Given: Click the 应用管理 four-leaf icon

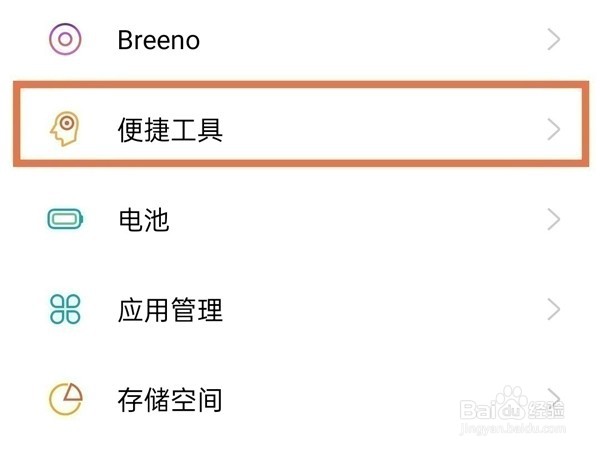Looking at the screenshot, I should point(65,310).
